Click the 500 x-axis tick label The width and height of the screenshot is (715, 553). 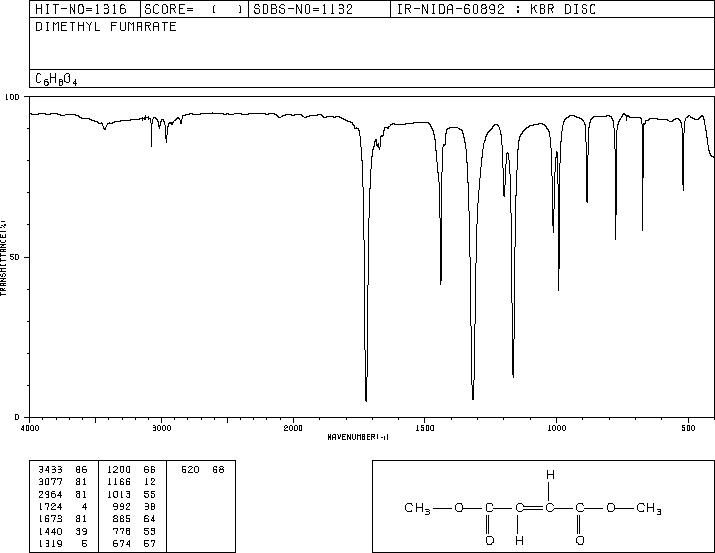(688, 428)
